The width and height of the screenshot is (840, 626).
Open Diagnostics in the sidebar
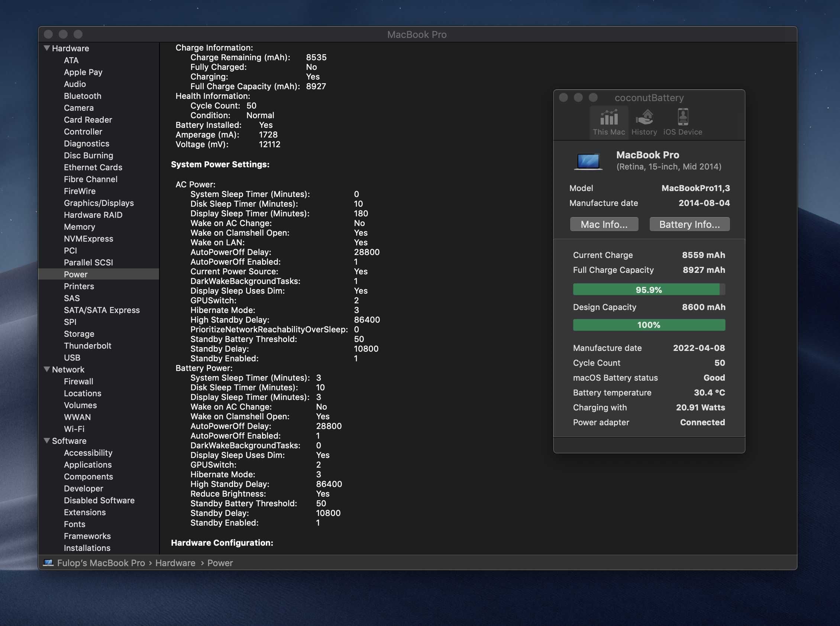[x=86, y=143]
